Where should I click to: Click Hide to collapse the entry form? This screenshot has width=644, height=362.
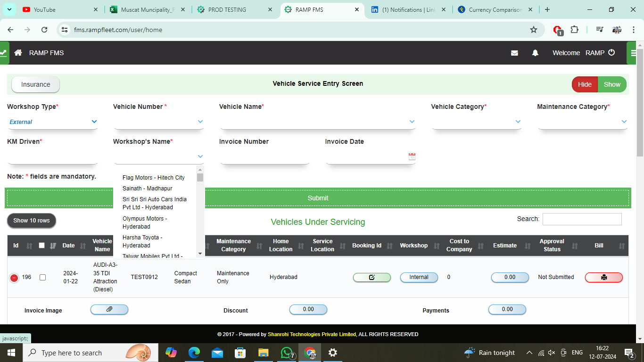click(x=584, y=84)
